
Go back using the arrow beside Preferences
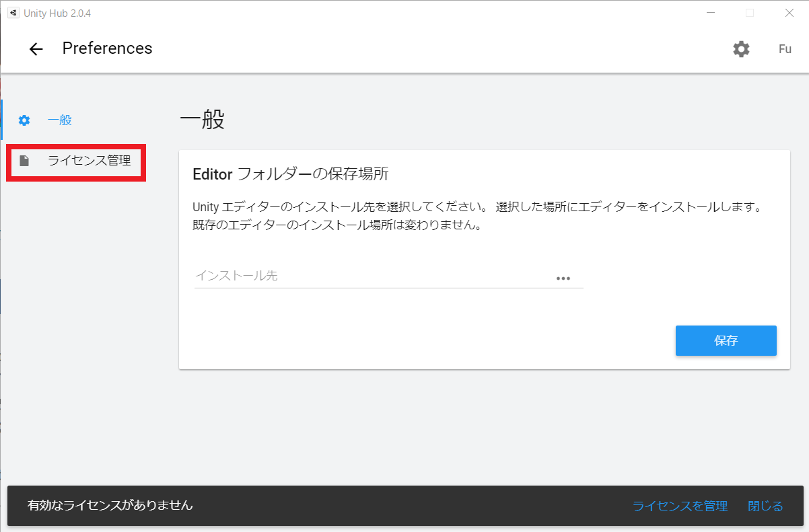coord(36,49)
